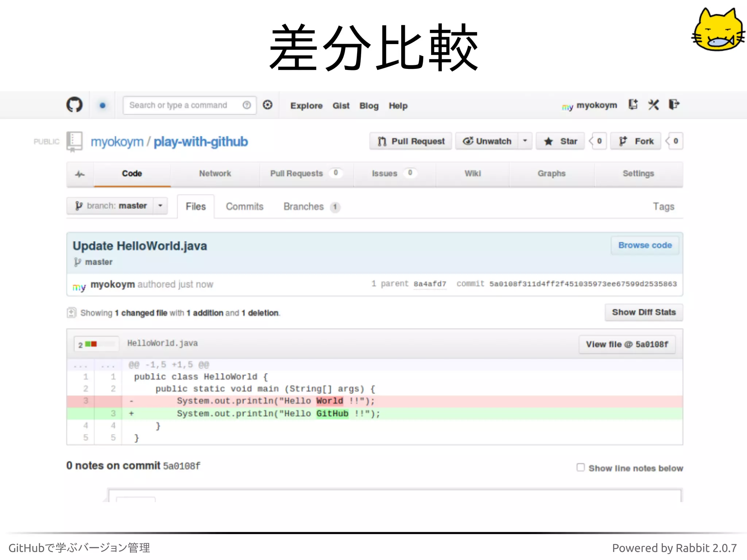Image resolution: width=747 pixels, height=560 pixels.
Task: Click the Fork button
Action: pos(636,141)
